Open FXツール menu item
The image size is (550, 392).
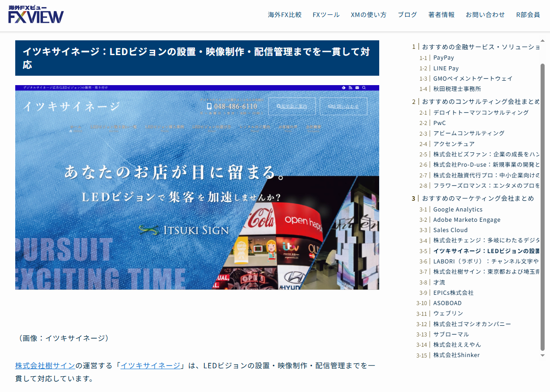click(326, 15)
